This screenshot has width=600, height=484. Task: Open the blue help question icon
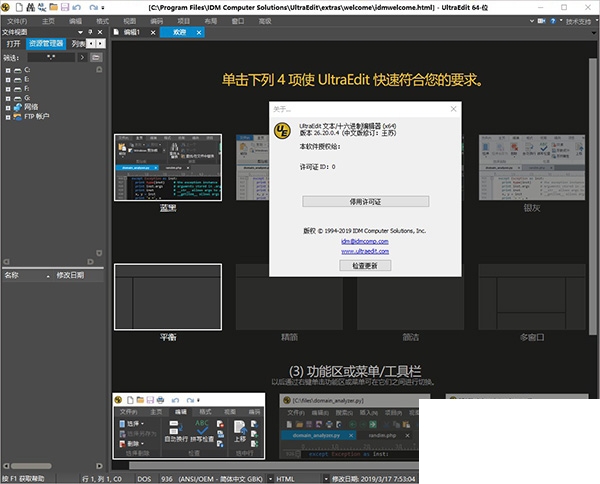point(553,21)
